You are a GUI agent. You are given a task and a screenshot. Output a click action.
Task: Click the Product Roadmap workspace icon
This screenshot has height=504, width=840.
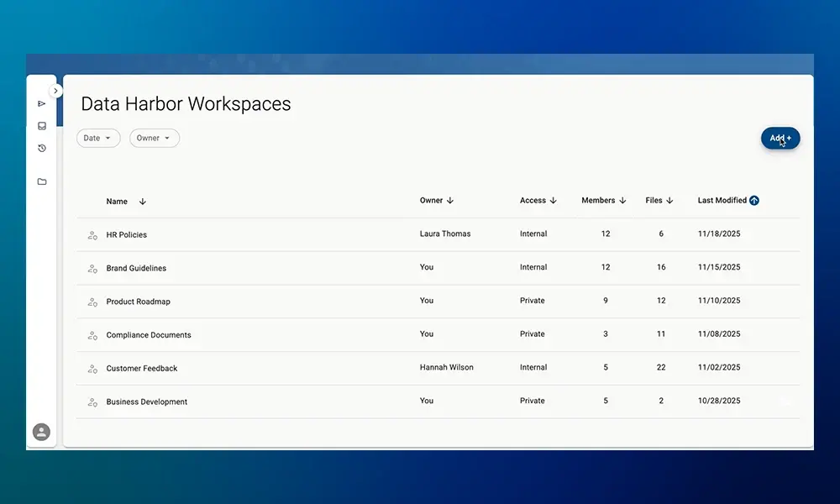click(x=92, y=302)
